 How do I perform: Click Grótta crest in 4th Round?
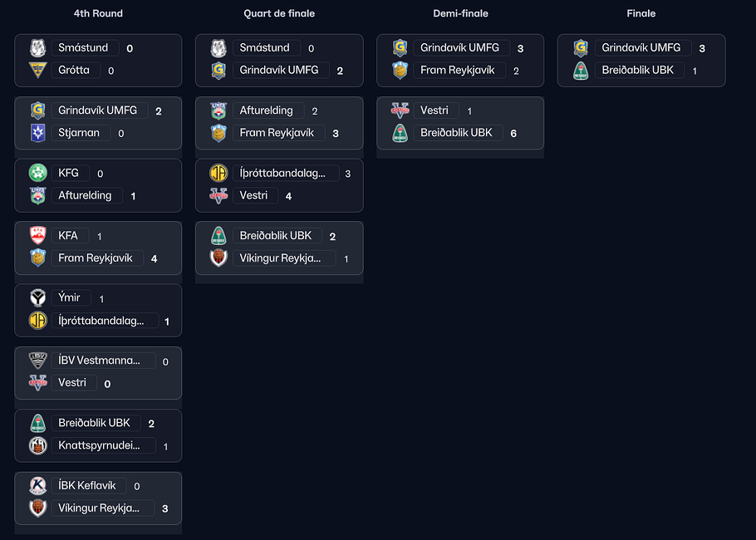pos(37,71)
